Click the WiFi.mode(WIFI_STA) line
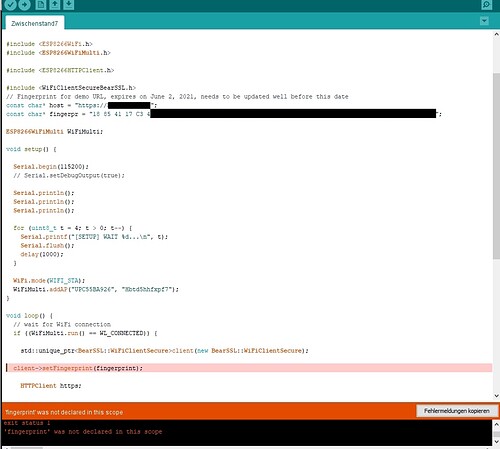The image size is (500, 449). [x=49, y=281]
